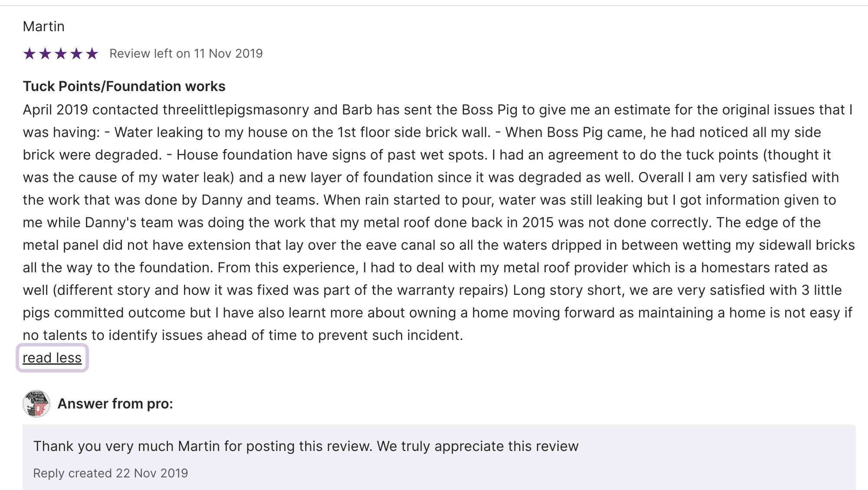Click the fourth purple rating star
Screen dimensions: 868x490
76,54
